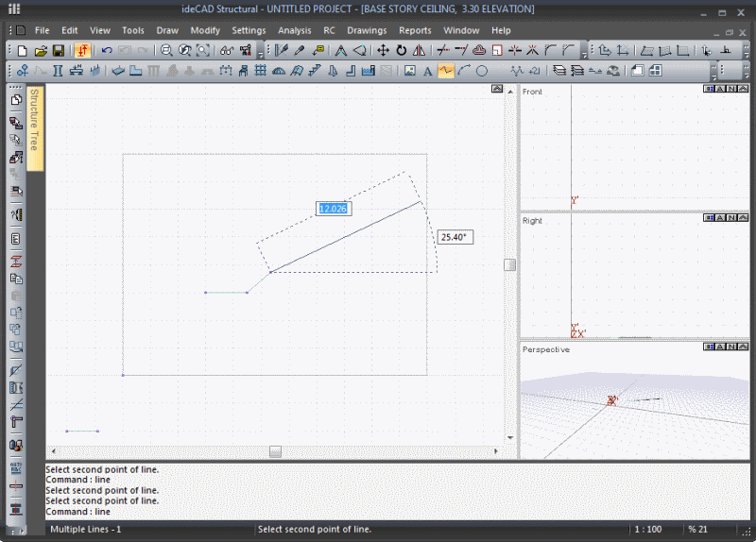Create a new project with New icon
Image resolution: width=756 pixels, height=542 pixels.
click(x=22, y=51)
